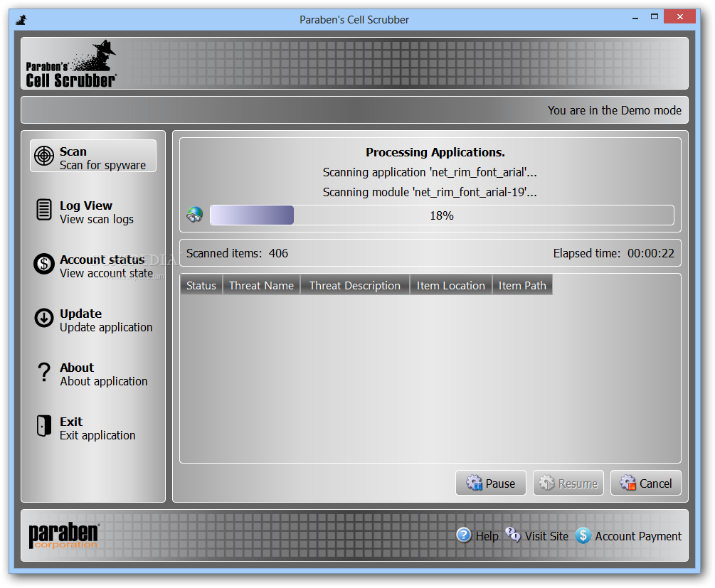Sort by Threat Description column header

coord(355,285)
